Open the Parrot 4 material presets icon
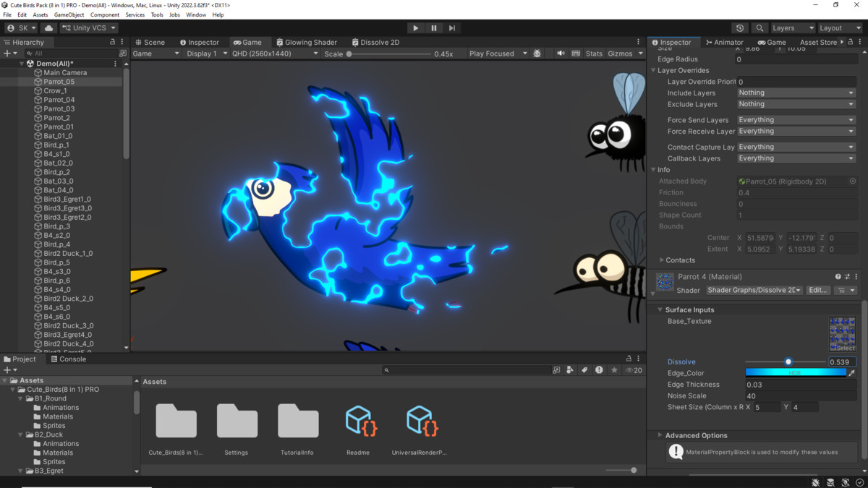Viewport: 868px width, 488px height. 847,277
